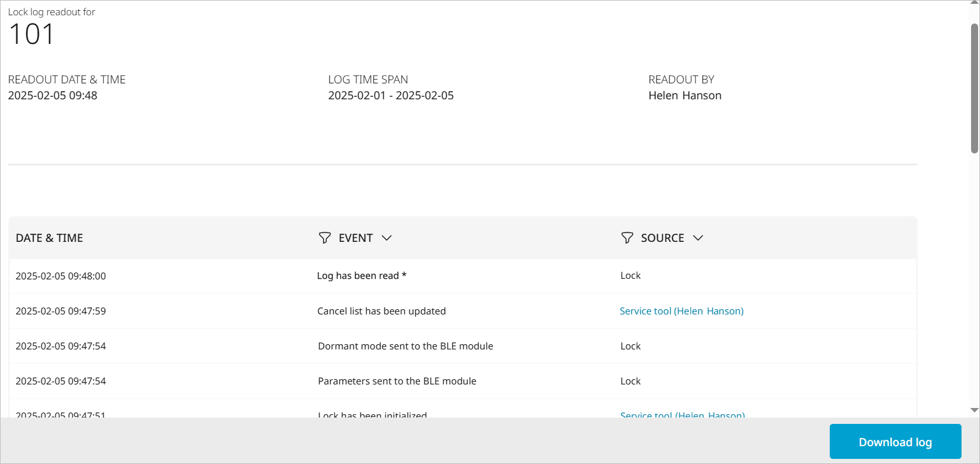Click 'Dormant mode sent to the BLE module'
Image resolution: width=980 pixels, height=464 pixels.
tap(406, 346)
